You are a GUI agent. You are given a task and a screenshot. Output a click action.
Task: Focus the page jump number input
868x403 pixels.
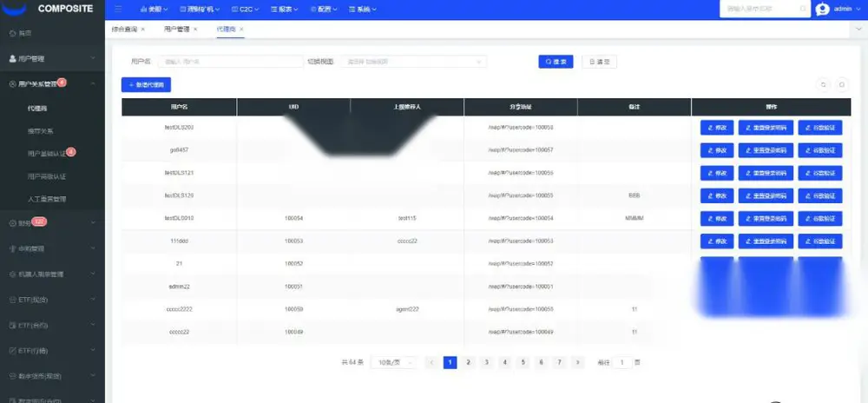[622, 362]
